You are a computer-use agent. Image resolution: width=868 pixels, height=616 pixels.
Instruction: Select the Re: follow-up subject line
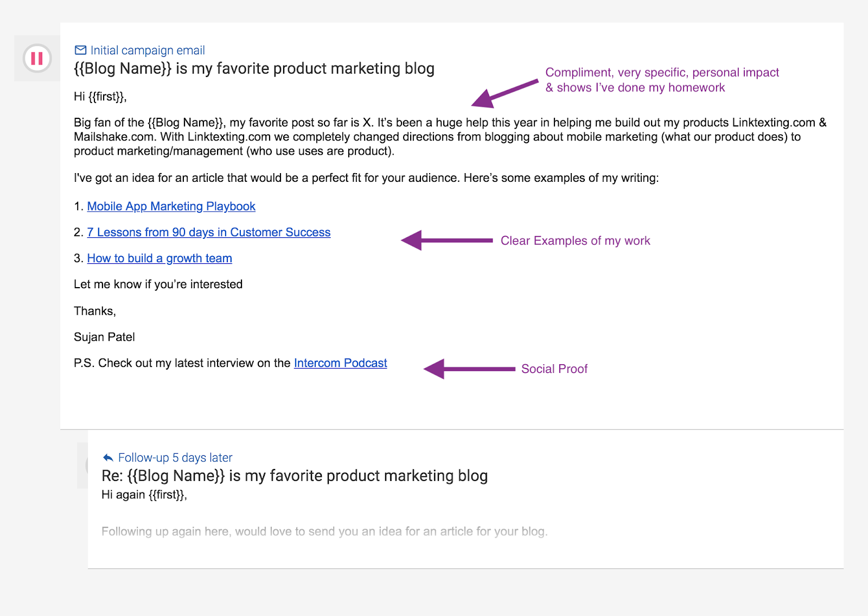pos(295,476)
